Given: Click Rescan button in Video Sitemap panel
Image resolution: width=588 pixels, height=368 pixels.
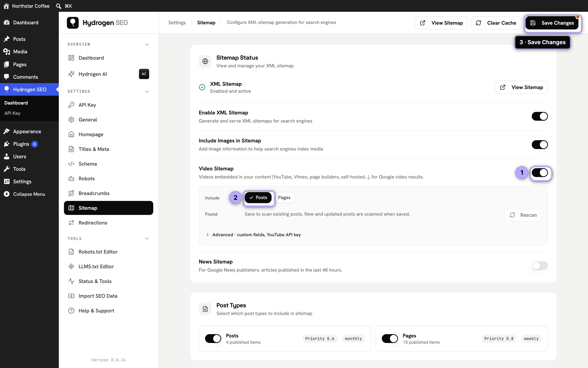Looking at the screenshot, I should (x=523, y=215).
